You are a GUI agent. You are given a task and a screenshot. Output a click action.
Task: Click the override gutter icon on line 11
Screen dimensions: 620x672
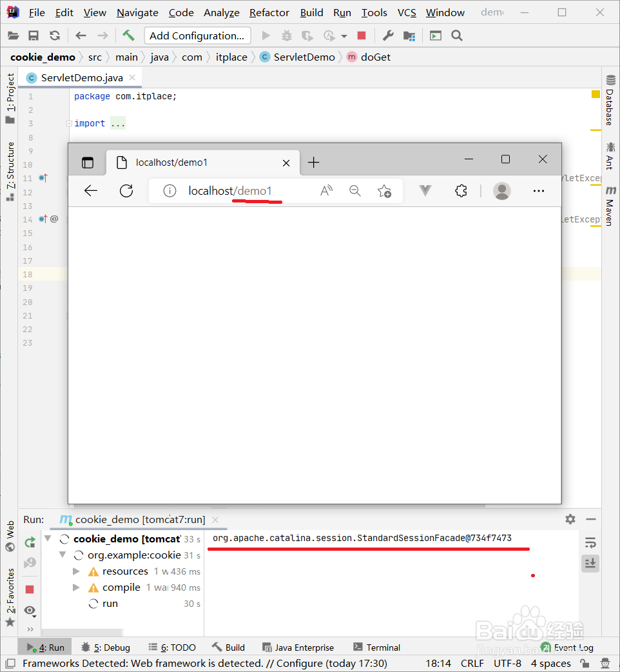pyautogui.click(x=43, y=178)
